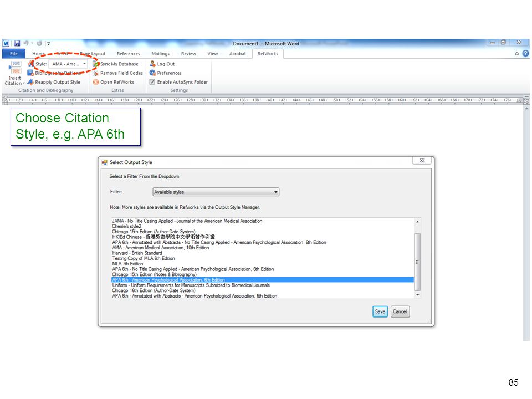Click the Reapply Output Style icon
This screenshot has height=399, width=532.
coord(30,82)
